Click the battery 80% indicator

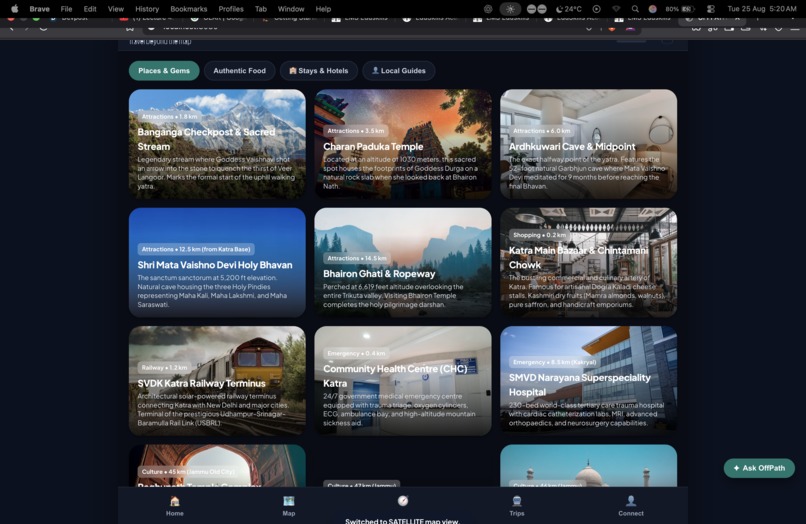tap(681, 9)
